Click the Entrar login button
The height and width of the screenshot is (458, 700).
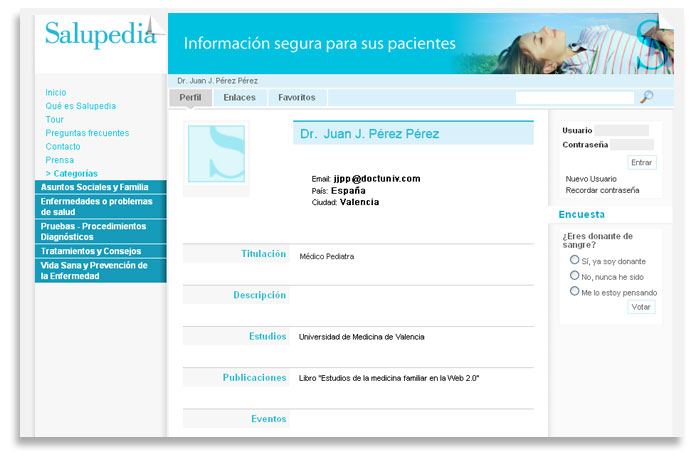(x=642, y=162)
